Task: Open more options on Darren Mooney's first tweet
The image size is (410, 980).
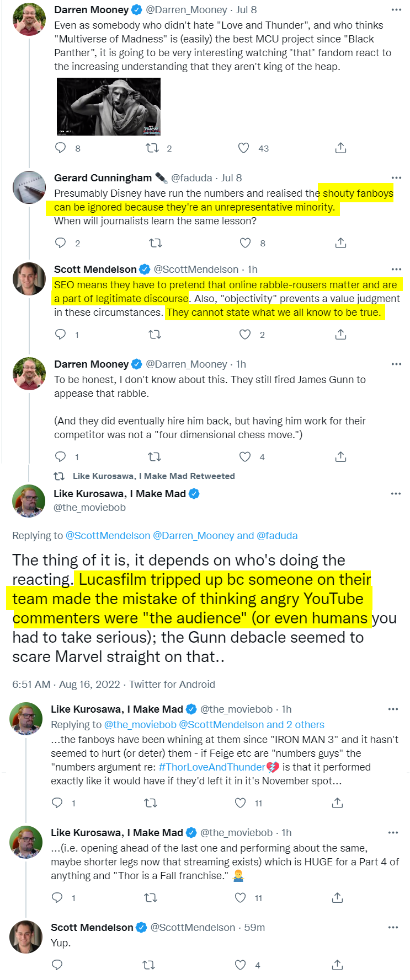Action: coord(396,10)
